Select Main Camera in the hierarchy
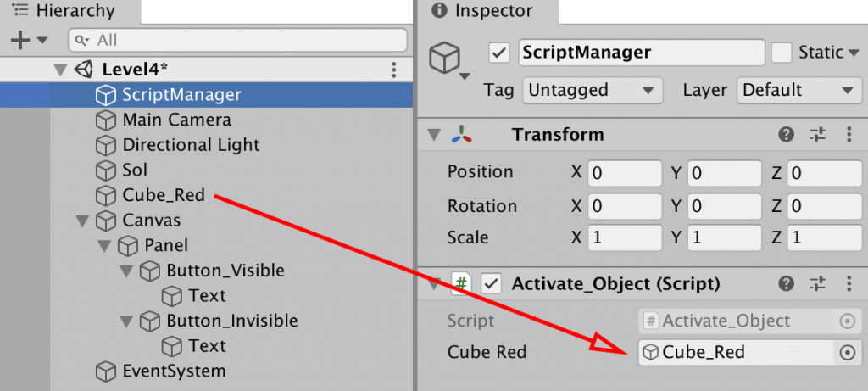This screenshot has width=868, height=391. coord(176,120)
